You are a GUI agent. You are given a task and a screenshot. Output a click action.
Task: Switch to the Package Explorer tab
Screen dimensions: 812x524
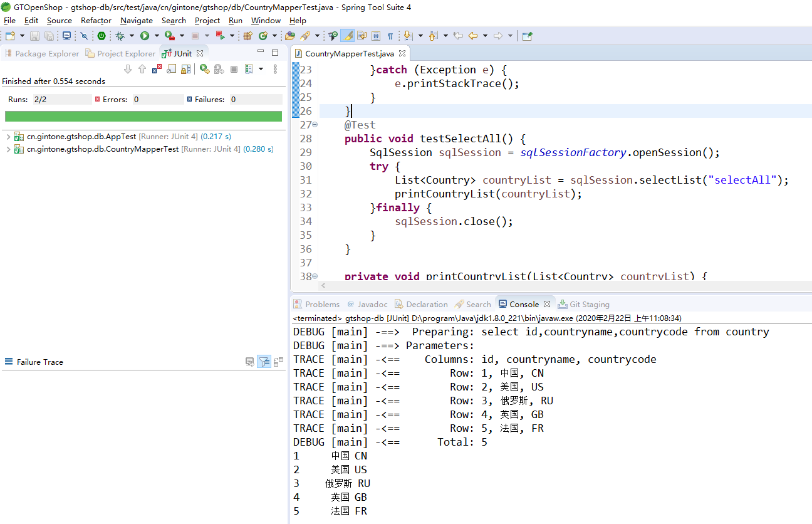[46, 54]
